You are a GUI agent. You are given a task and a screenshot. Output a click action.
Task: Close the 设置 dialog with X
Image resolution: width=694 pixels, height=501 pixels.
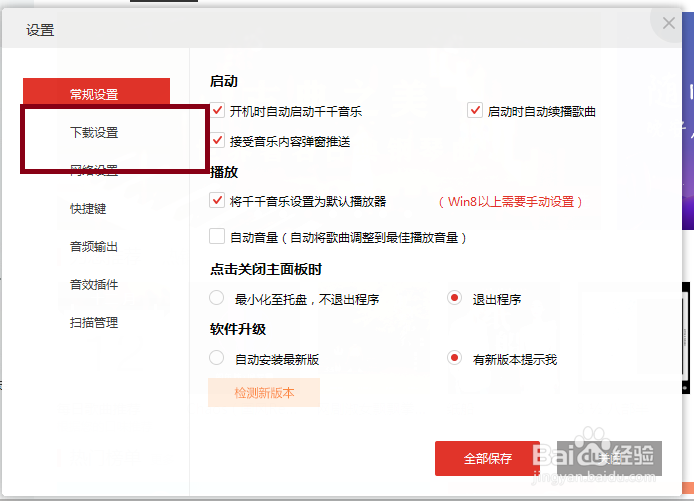click(668, 23)
